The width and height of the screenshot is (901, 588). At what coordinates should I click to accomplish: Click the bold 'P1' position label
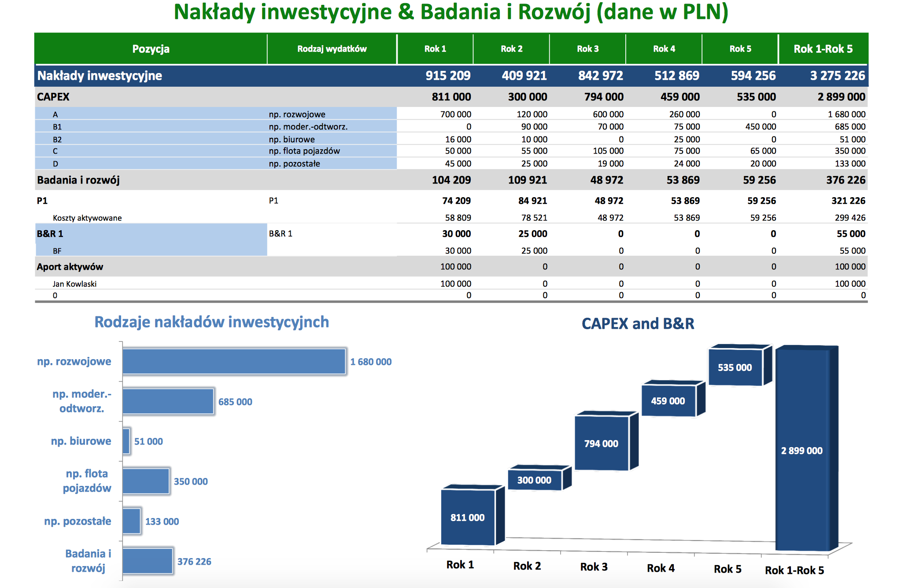coord(42,201)
